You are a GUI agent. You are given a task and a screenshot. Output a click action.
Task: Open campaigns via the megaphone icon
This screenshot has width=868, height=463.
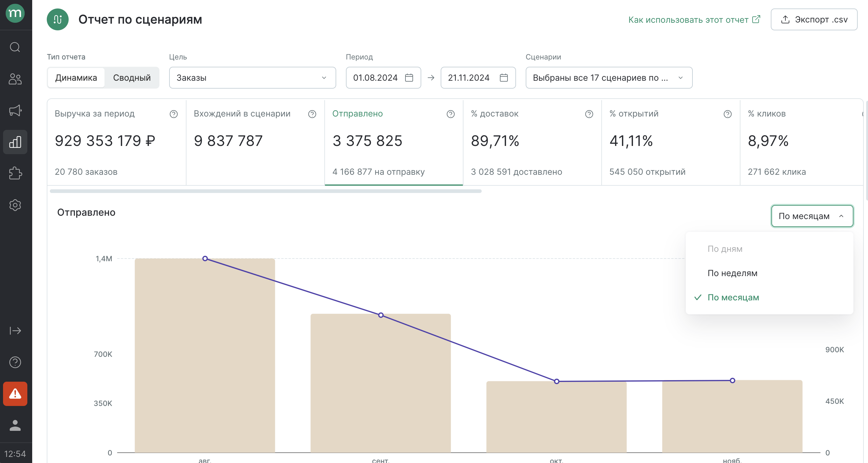tap(15, 110)
